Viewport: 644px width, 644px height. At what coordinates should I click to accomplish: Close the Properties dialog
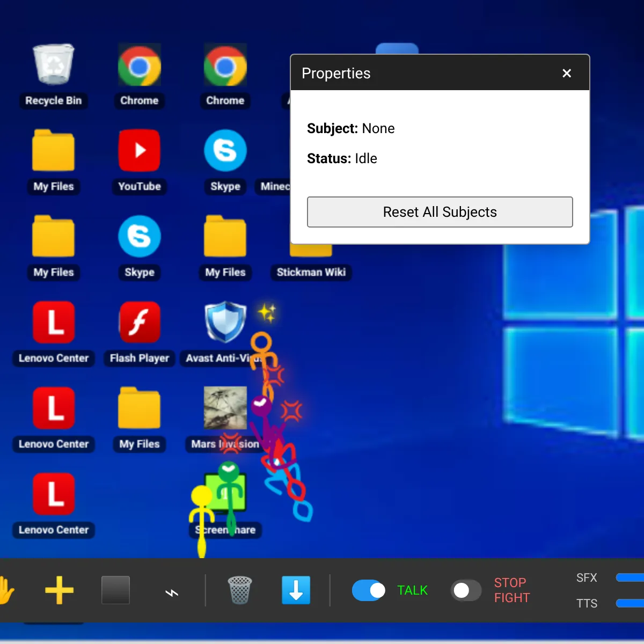point(567,73)
